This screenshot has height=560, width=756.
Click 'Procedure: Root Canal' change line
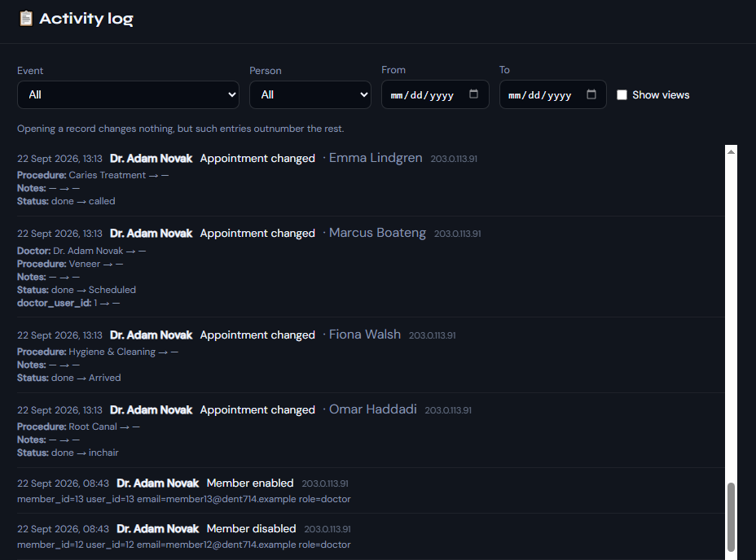(78, 427)
